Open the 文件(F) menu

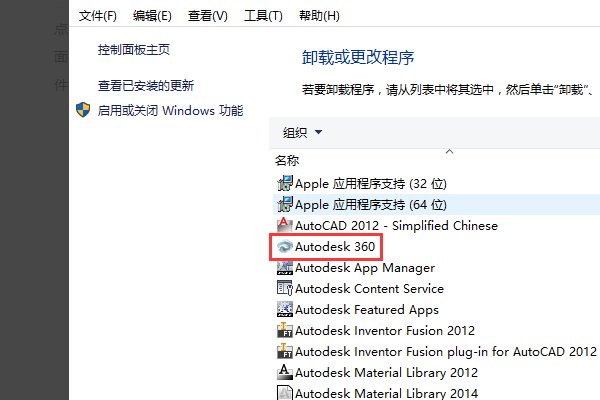pyautogui.click(x=98, y=16)
